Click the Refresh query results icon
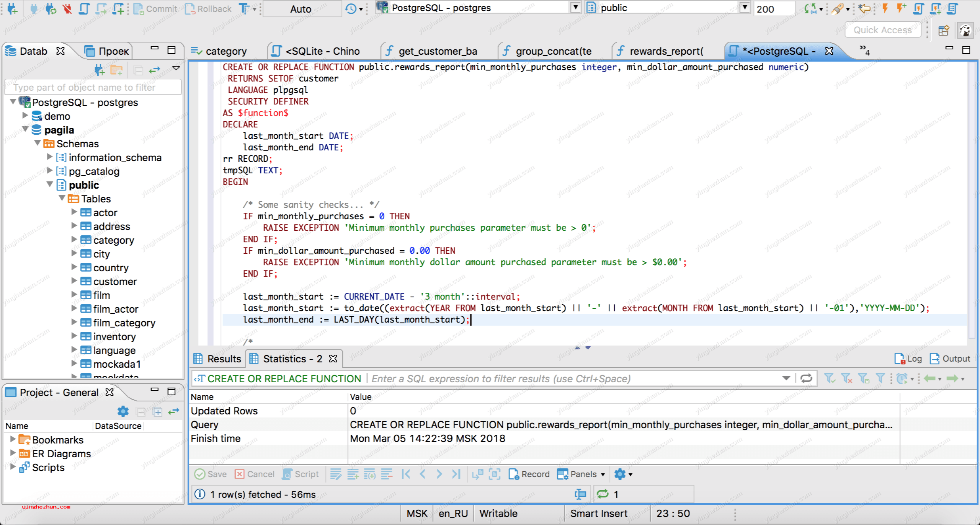 806,378
